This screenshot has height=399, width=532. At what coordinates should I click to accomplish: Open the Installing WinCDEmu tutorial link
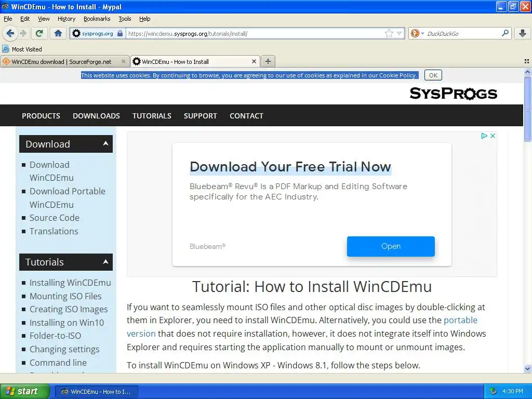[x=70, y=283]
